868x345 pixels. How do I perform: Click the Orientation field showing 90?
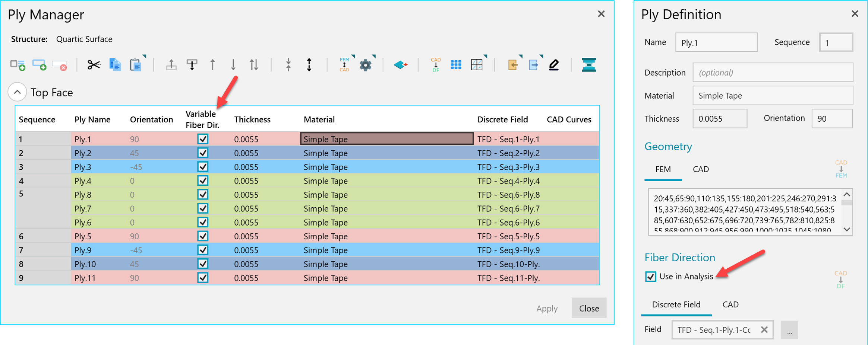click(x=832, y=119)
